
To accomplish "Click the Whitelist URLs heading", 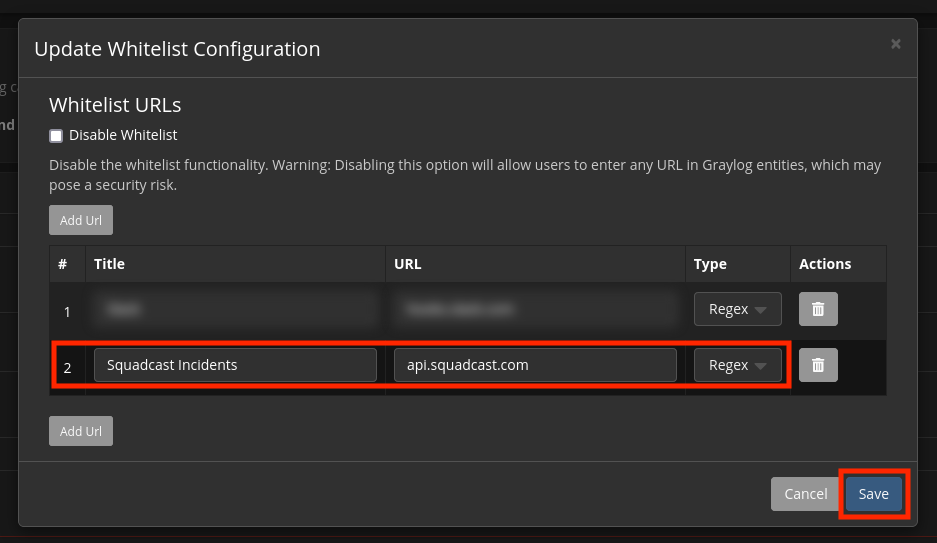I will click(x=115, y=105).
